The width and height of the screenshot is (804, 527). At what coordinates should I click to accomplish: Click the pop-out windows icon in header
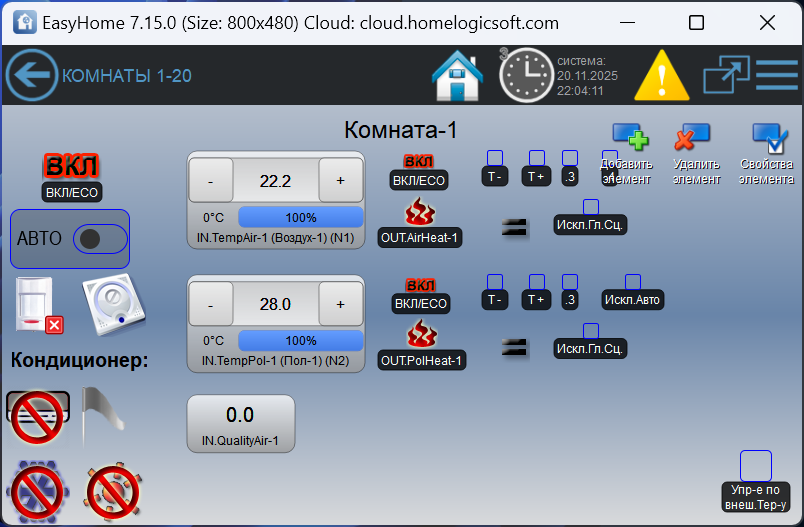click(724, 75)
